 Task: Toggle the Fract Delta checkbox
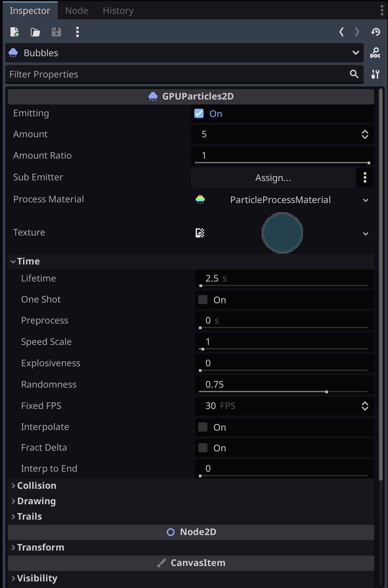[203, 448]
